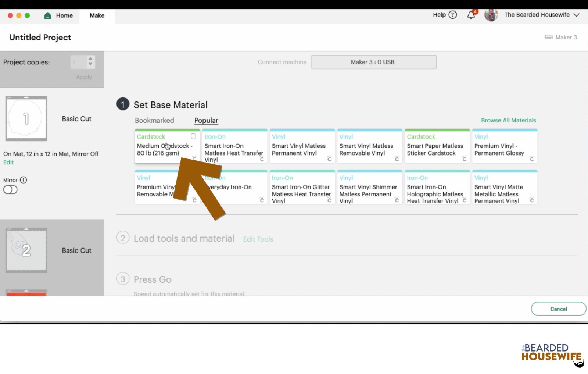Open the Maker 3 : 0 USB machine dropdown

374,62
